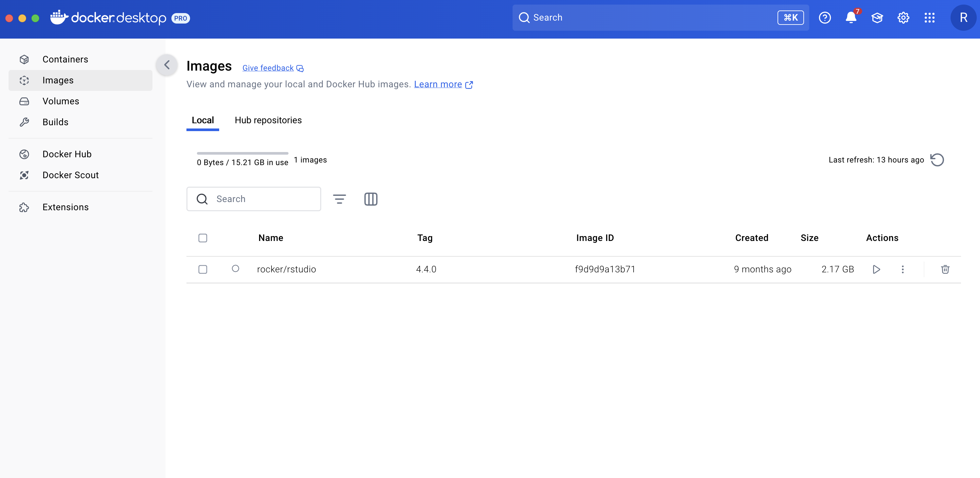Focus the images Search field

click(254, 199)
